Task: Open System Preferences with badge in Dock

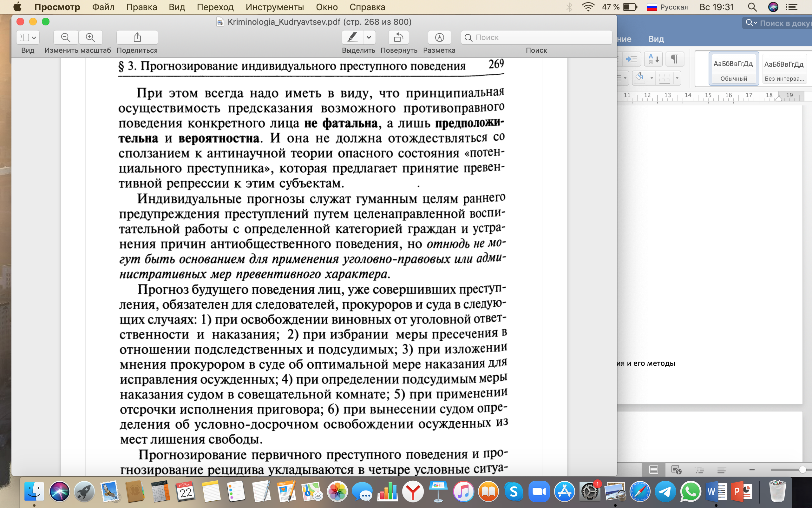Action: (x=590, y=491)
